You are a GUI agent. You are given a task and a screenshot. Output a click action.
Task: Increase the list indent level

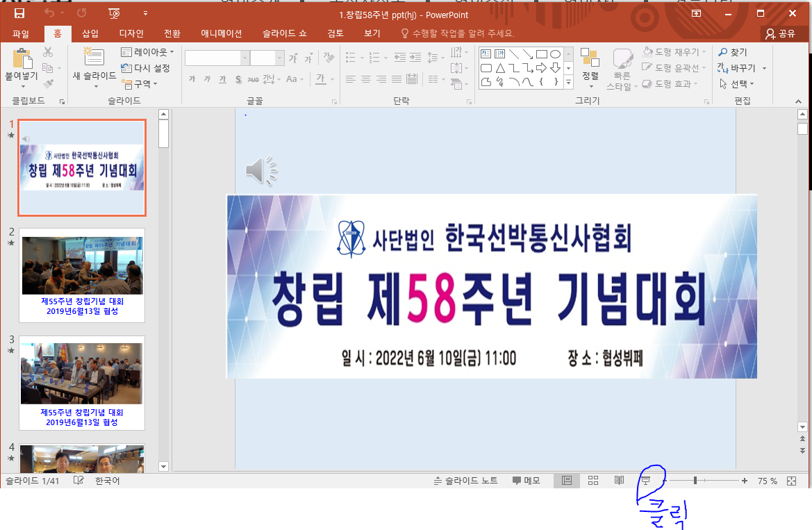pos(415,57)
